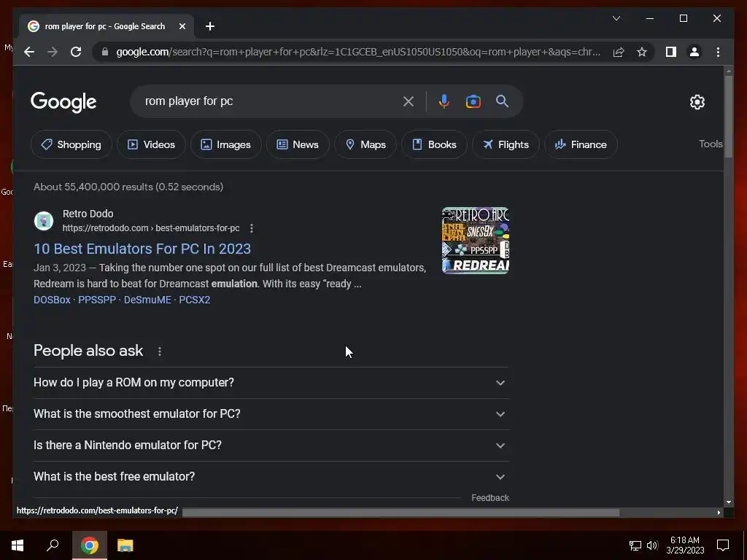
Task: Switch to Books results
Action: point(434,144)
